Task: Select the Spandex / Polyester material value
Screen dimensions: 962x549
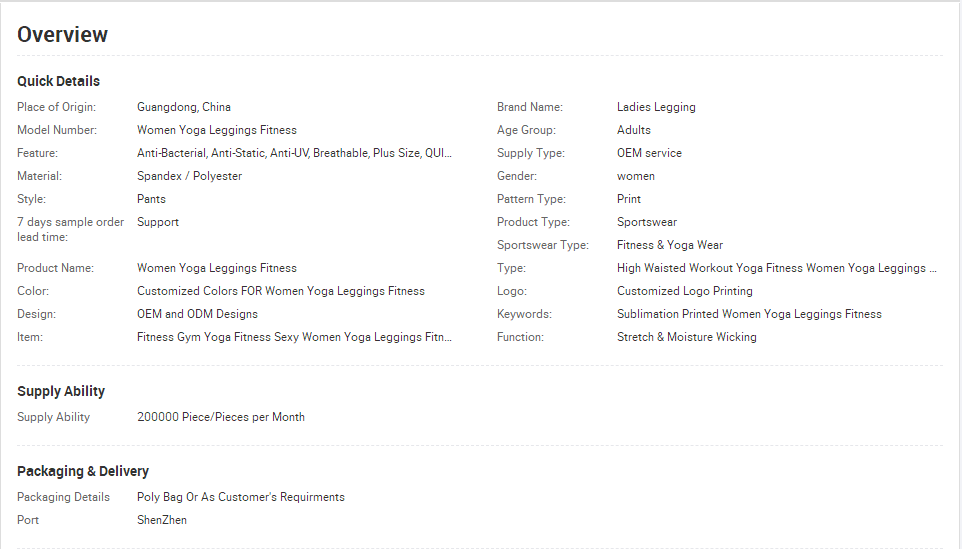Action: 190,176
